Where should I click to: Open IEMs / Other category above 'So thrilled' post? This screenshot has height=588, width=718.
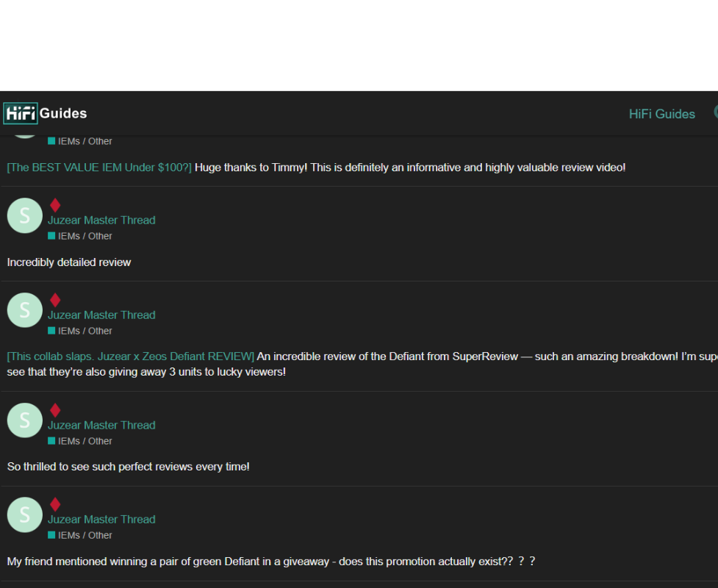point(80,442)
